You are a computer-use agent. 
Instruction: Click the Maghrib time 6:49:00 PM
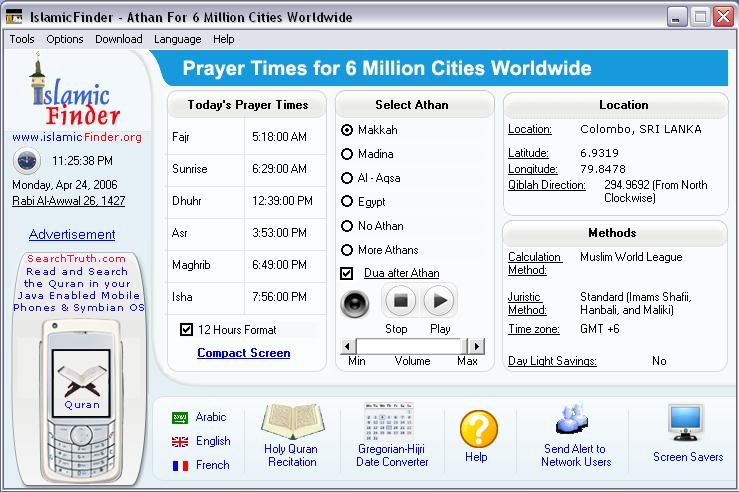pos(279,265)
